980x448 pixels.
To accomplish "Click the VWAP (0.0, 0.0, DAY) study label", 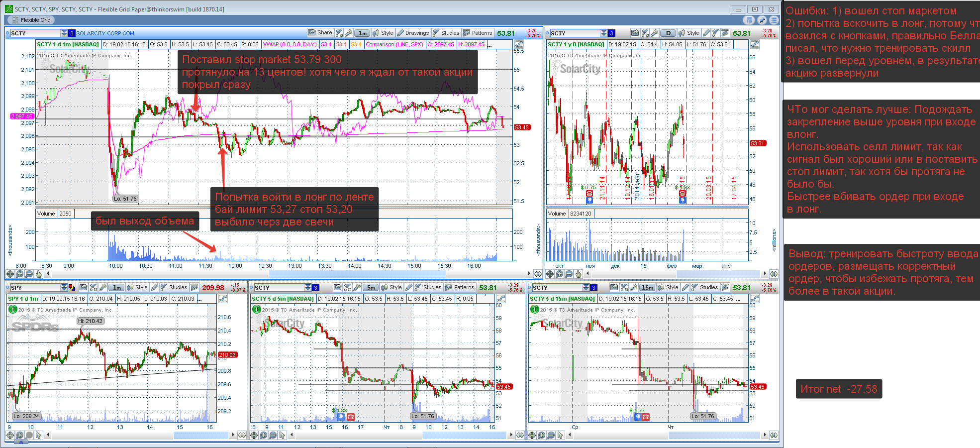I will [290, 44].
